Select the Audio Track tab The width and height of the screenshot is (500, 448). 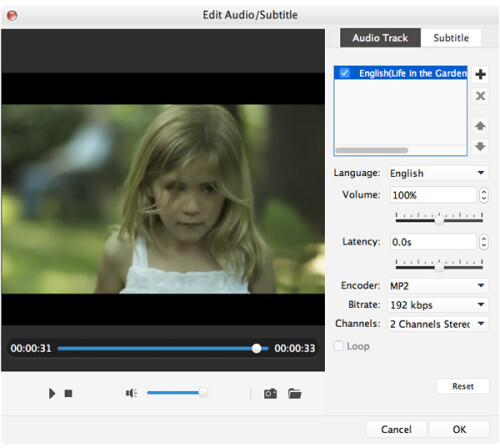coord(380,38)
